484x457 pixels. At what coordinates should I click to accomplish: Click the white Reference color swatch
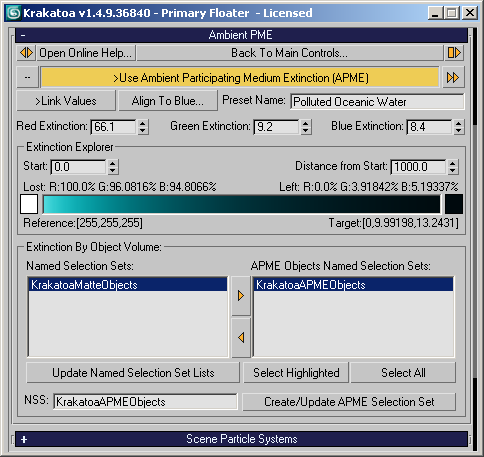[x=29, y=204]
